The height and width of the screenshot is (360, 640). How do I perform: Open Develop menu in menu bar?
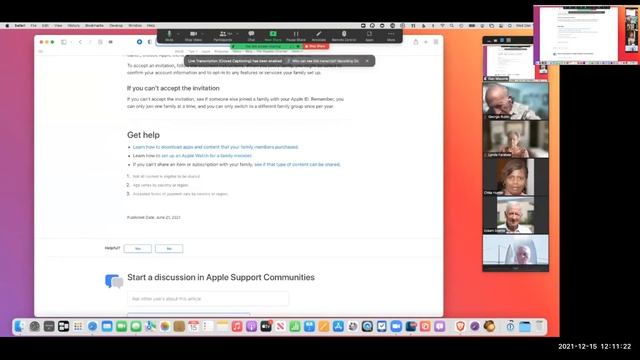(x=116, y=25)
